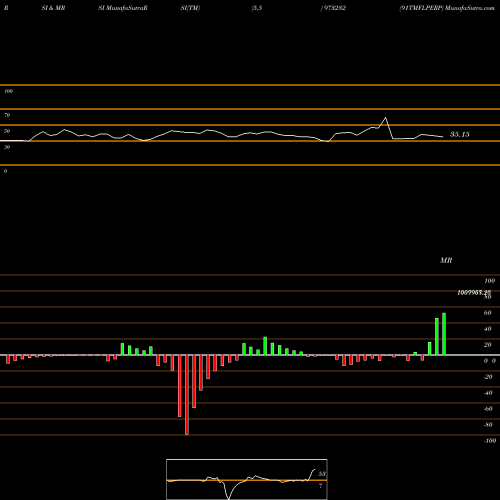The image size is (500, 500).
Task: Click the RSI value label 35.15
Action: click(x=460, y=134)
